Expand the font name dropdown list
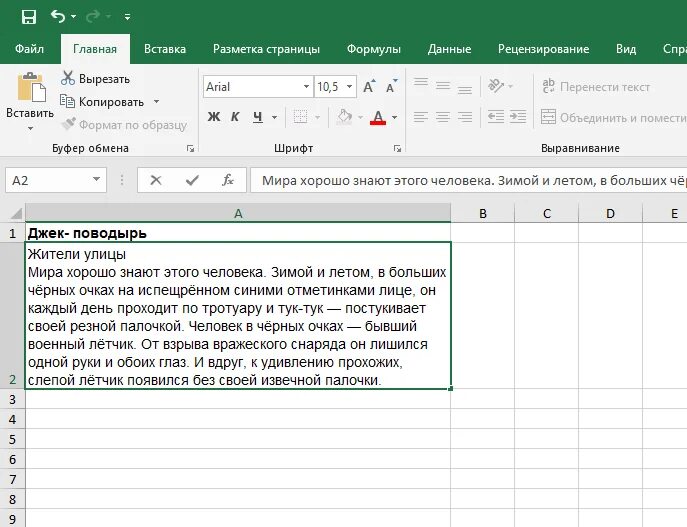Image resolution: width=687 pixels, height=527 pixels. (306, 87)
